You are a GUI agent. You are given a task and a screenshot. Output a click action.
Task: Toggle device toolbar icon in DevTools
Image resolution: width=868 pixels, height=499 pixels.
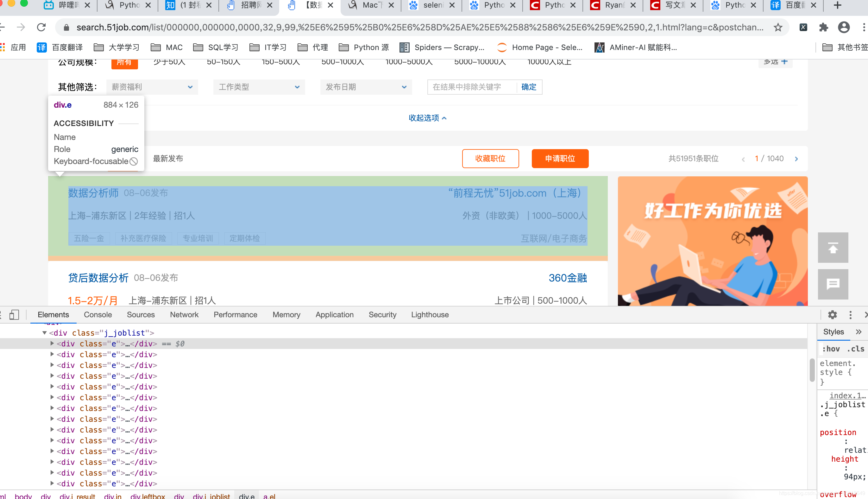pos(16,314)
